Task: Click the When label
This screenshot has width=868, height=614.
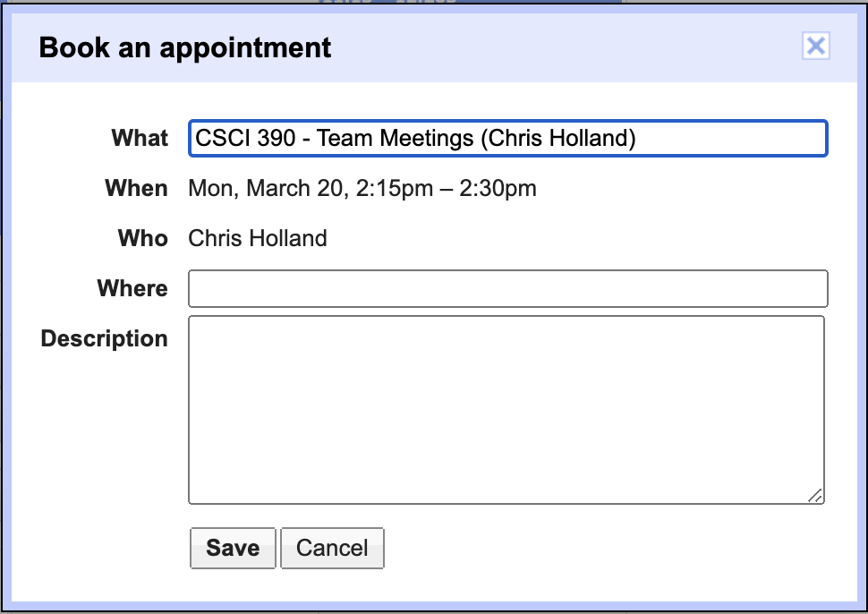Action: pos(136,189)
